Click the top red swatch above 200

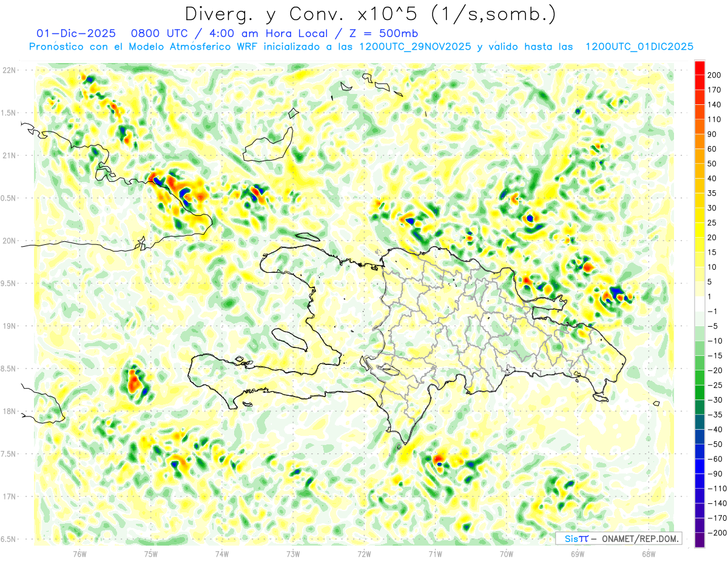[x=699, y=68]
